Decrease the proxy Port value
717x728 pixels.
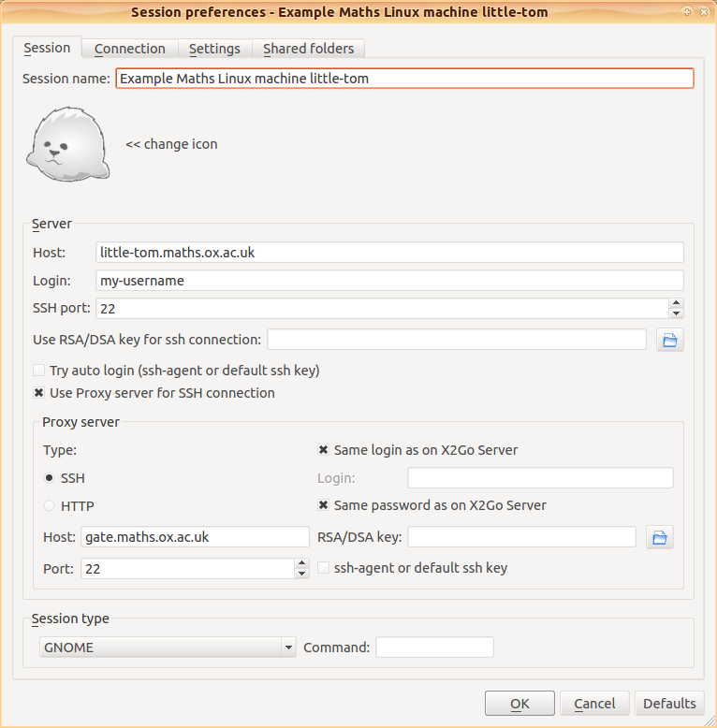(301, 574)
